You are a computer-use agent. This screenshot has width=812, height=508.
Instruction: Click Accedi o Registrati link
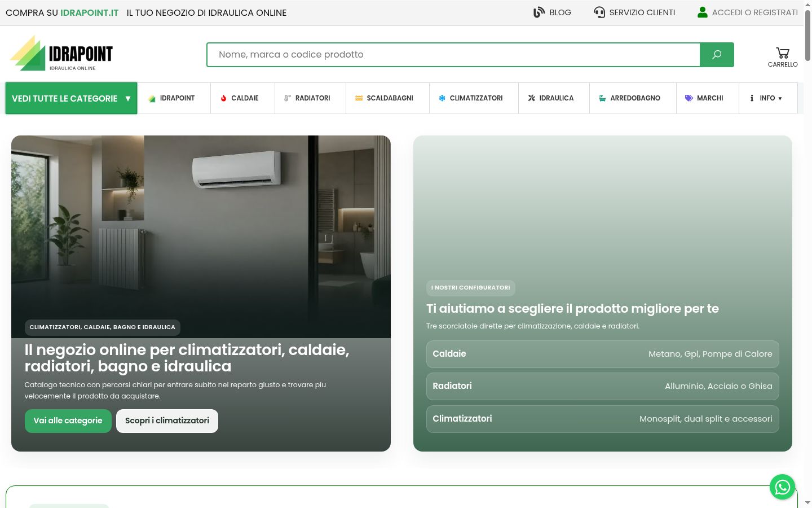tap(755, 12)
